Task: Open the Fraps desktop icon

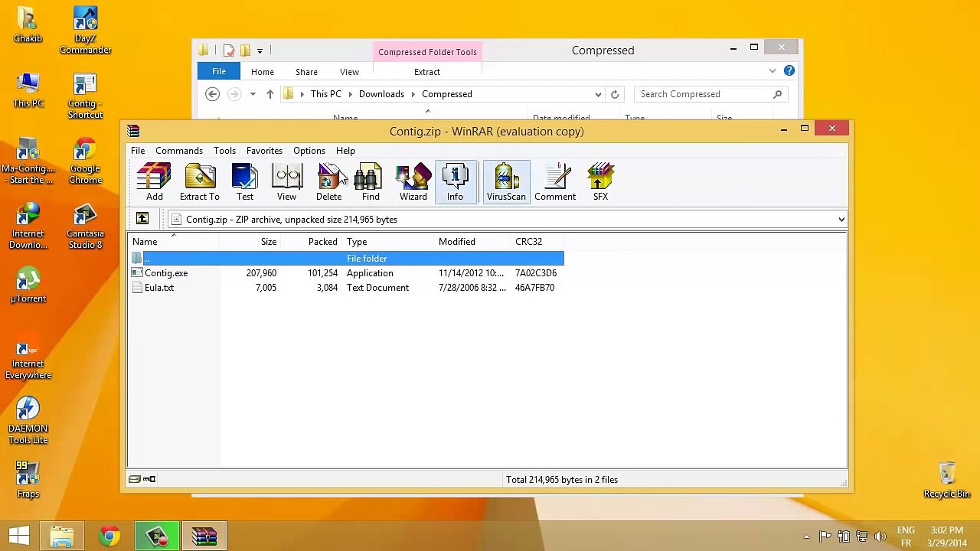Action: [28, 480]
